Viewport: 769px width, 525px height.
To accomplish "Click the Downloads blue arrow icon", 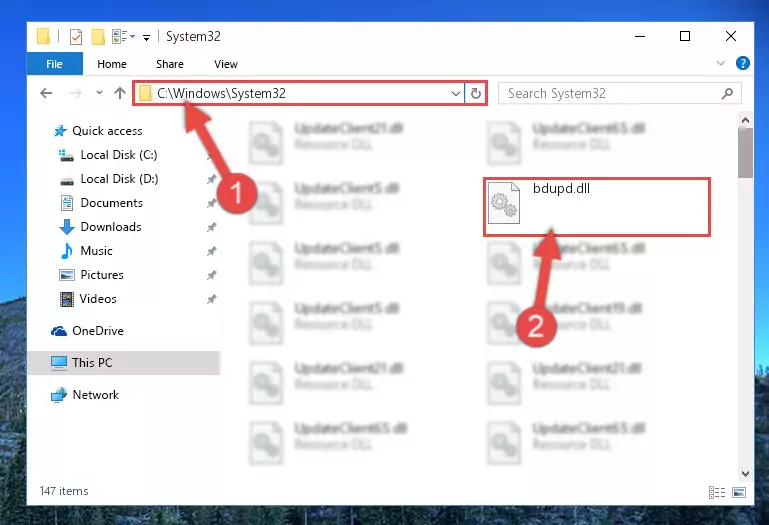I will pos(67,227).
